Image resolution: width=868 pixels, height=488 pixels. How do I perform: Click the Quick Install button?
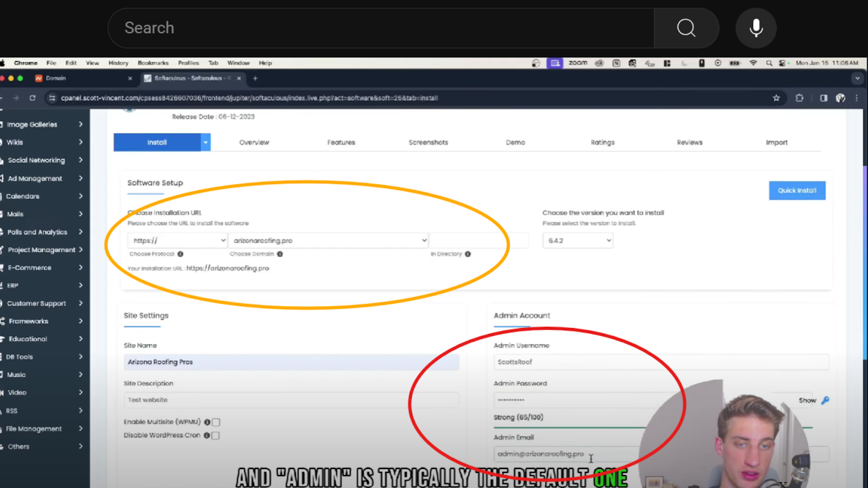click(x=797, y=190)
